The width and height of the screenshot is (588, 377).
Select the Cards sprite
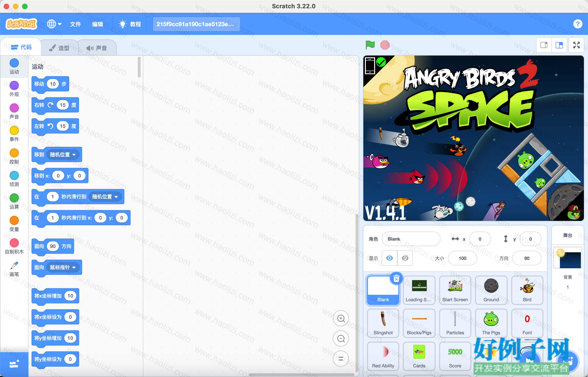pyautogui.click(x=419, y=356)
